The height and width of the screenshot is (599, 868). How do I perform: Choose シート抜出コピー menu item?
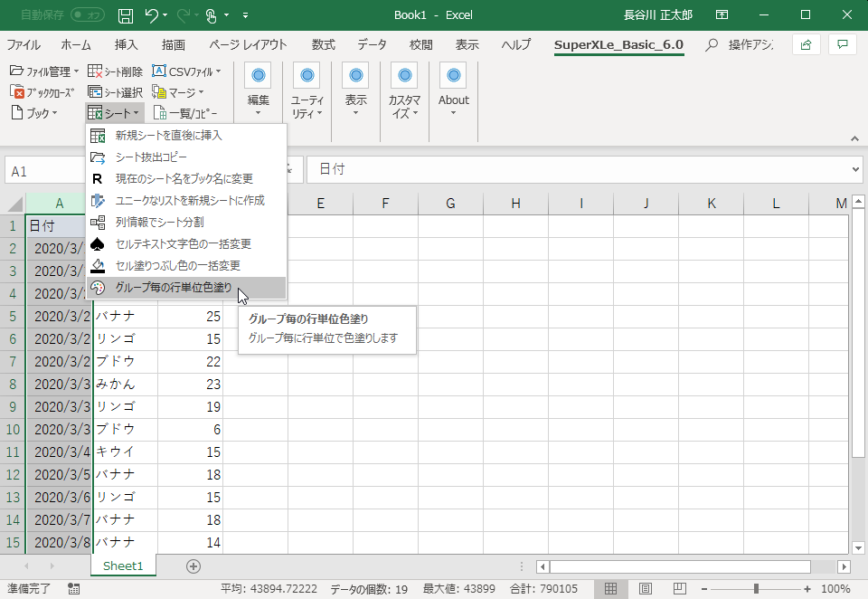point(186,157)
